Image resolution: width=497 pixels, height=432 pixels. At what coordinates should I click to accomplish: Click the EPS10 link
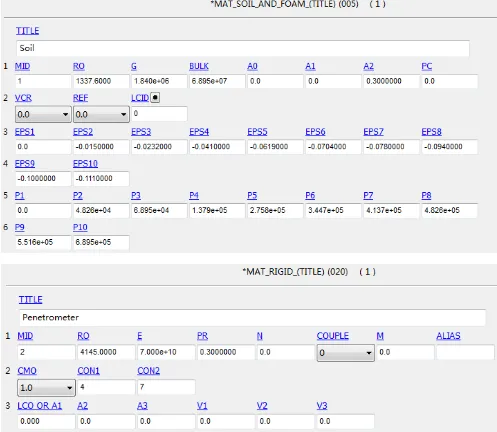pyautogui.click(x=85, y=164)
